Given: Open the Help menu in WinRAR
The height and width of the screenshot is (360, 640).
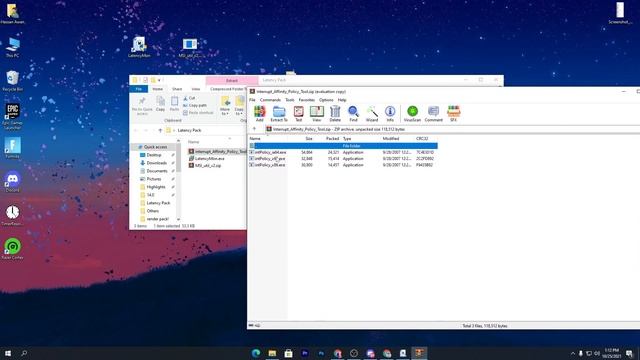Looking at the screenshot, I should point(342,100).
